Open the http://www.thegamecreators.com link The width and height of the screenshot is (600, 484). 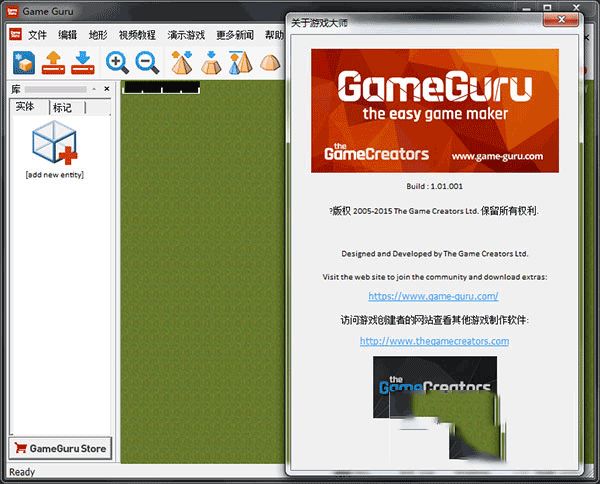pos(434,341)
